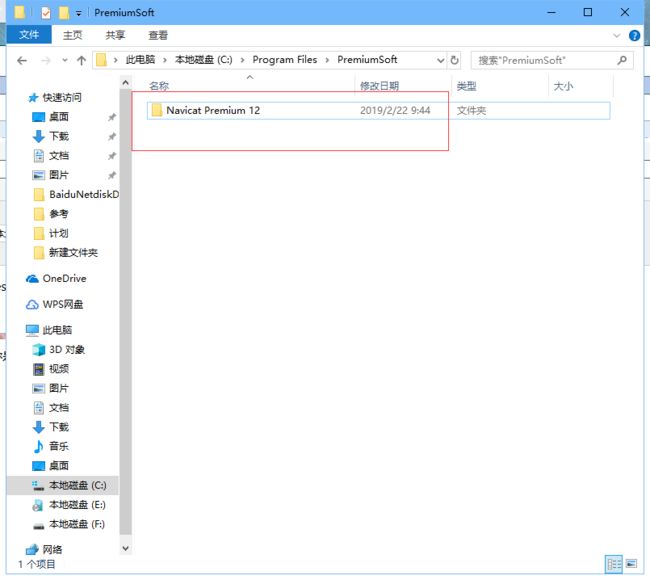This screenshot has height=580, width=650.
Task: Unpin 桌面 via its pin icon
Action: coord(112,117)
